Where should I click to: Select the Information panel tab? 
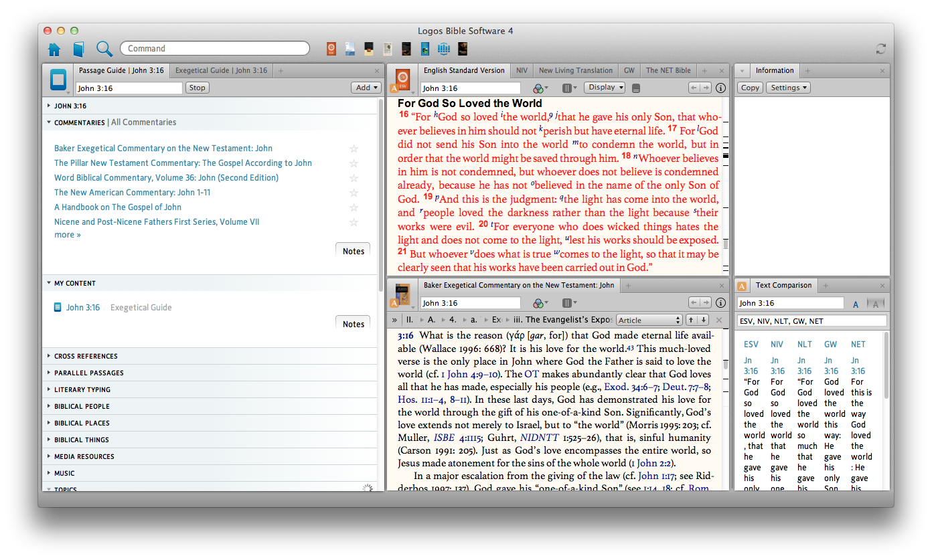[775, 70]
